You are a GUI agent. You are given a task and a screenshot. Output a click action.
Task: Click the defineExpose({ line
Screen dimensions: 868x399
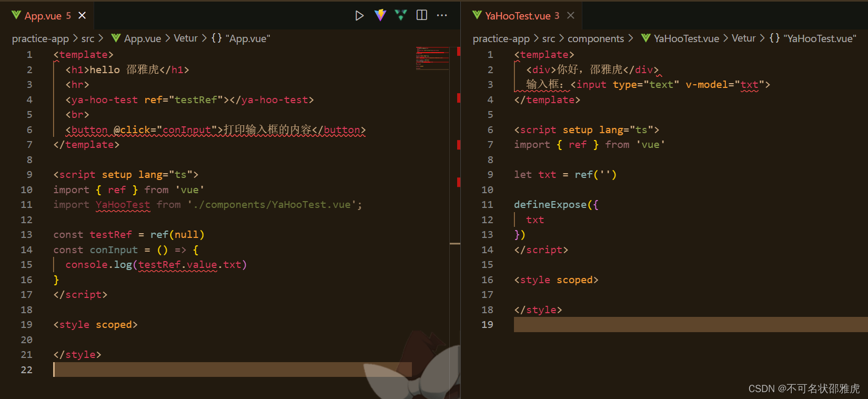pyautogui.click(x=556, y=204)
